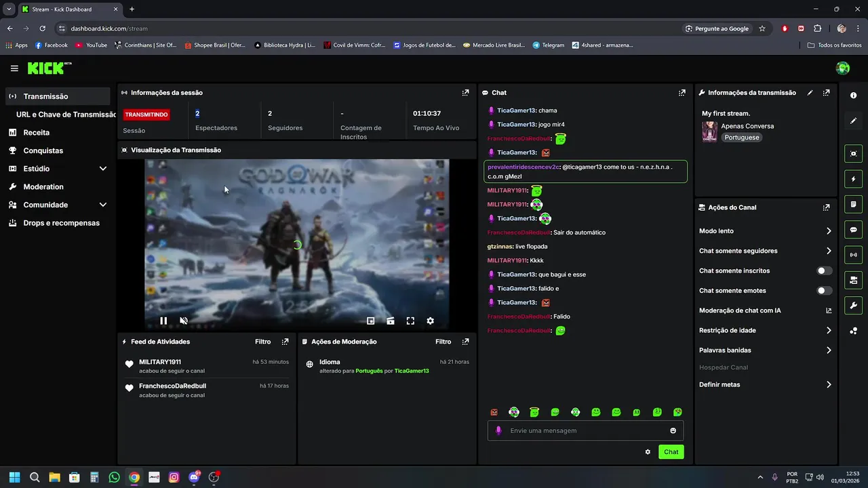Unmute the stream preview audio
This screenshot has width=868, height=488.
tap(183, 321)
